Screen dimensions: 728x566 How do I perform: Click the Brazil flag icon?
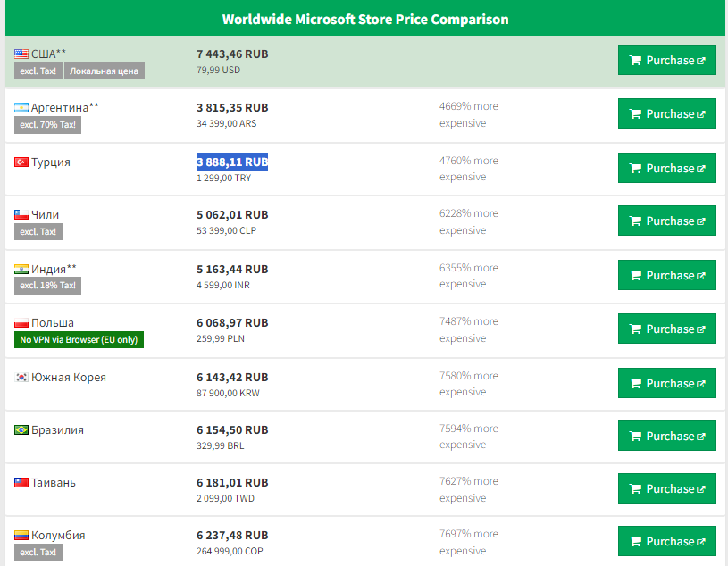click(x=21, y=430)
